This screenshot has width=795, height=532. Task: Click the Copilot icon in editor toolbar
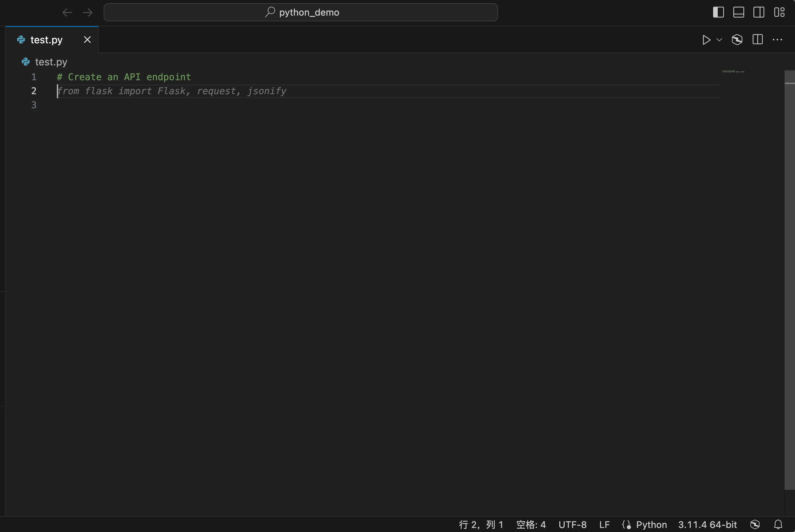pos(737,40)
